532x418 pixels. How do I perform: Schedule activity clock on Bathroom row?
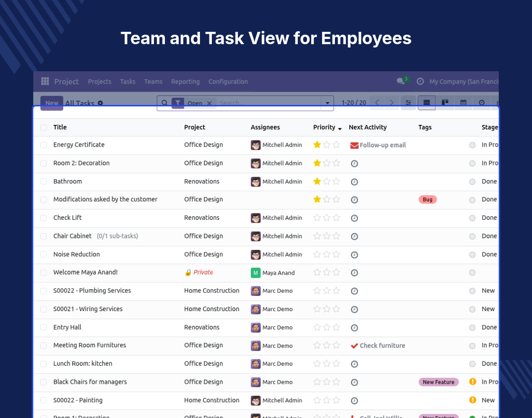(354, 182)
